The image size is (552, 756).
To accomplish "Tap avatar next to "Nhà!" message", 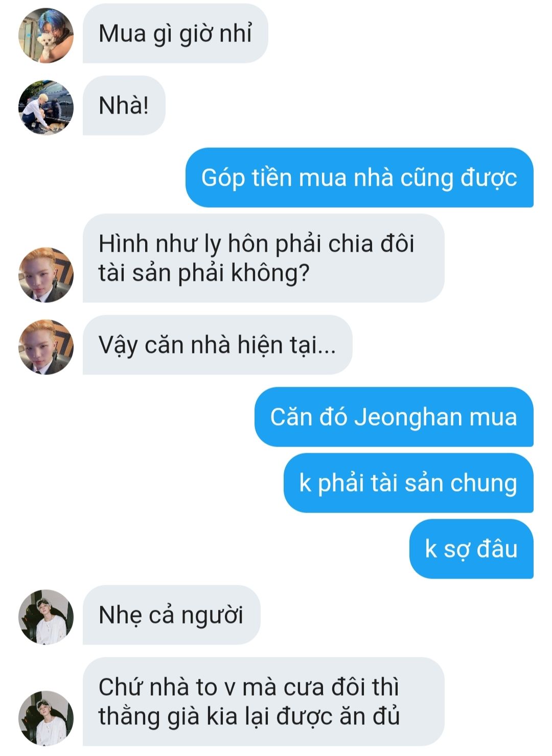I will [46, 107].
